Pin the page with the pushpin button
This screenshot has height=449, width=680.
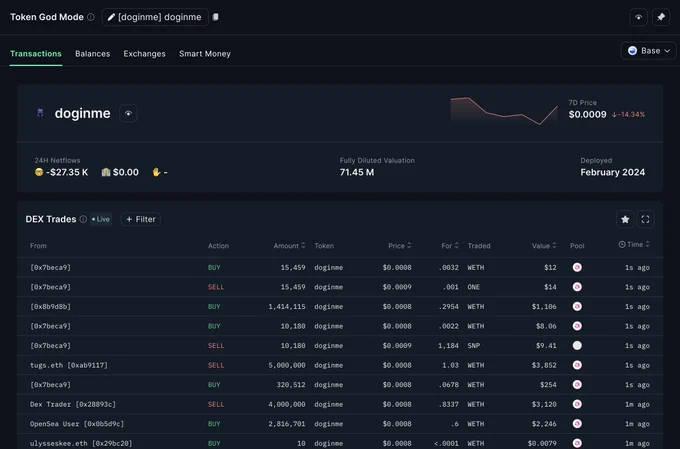(661, 17)
